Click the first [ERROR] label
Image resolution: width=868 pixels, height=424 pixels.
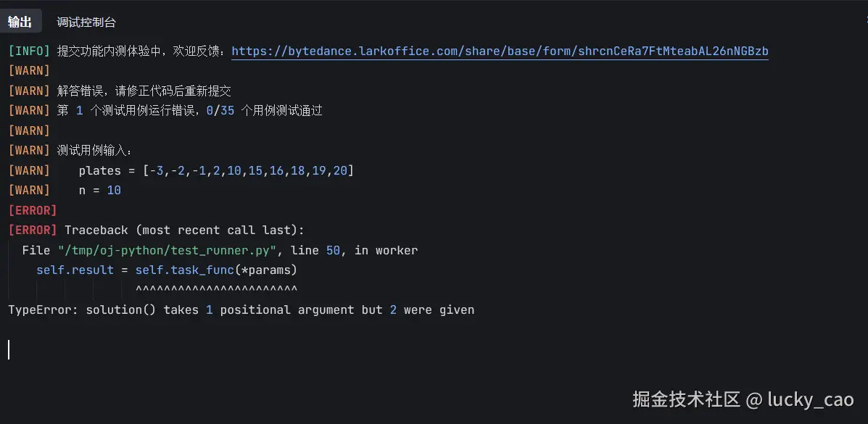(x=32, y=210)
